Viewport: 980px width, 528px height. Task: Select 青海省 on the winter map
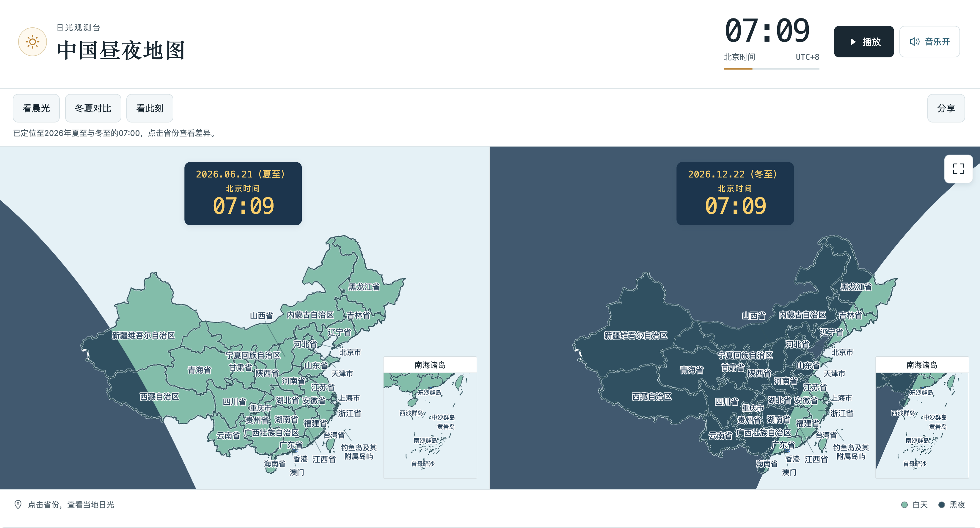coord(692,370)
